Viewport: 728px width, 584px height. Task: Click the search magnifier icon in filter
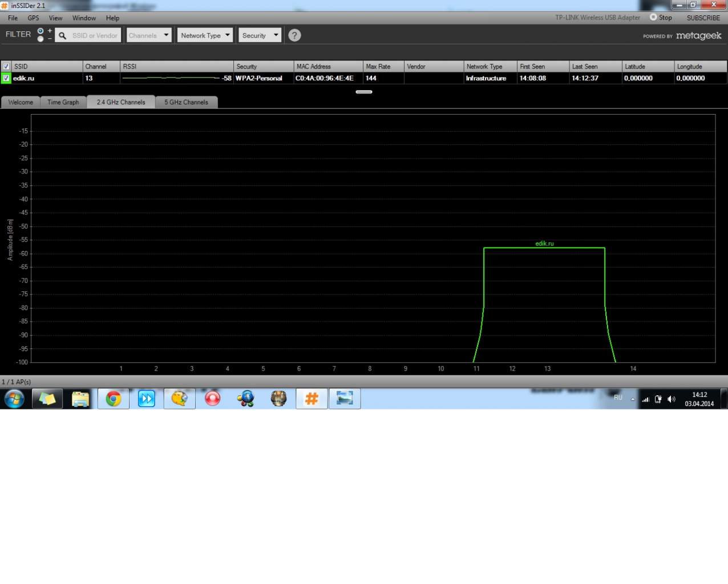[62, 35]
